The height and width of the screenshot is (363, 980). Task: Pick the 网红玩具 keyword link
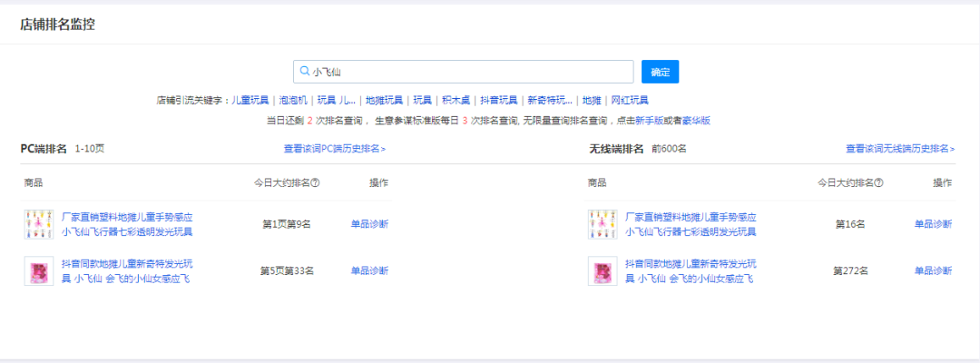(630, 100)
